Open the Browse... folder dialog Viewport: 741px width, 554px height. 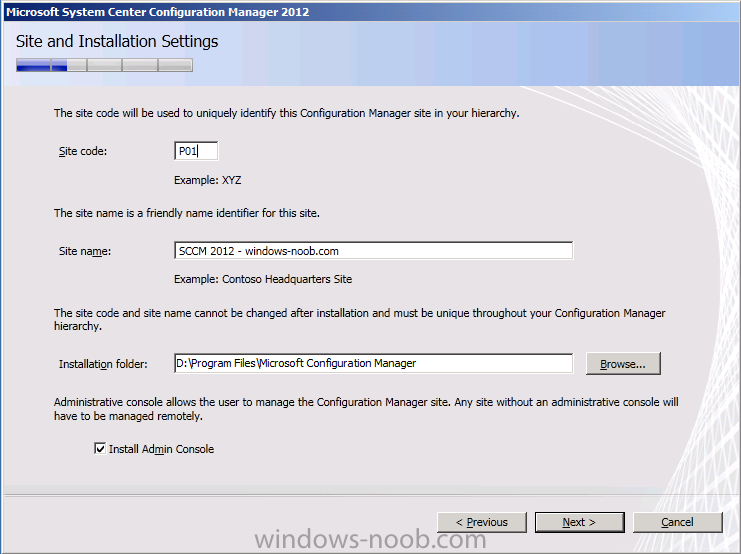tap(623, 364)
